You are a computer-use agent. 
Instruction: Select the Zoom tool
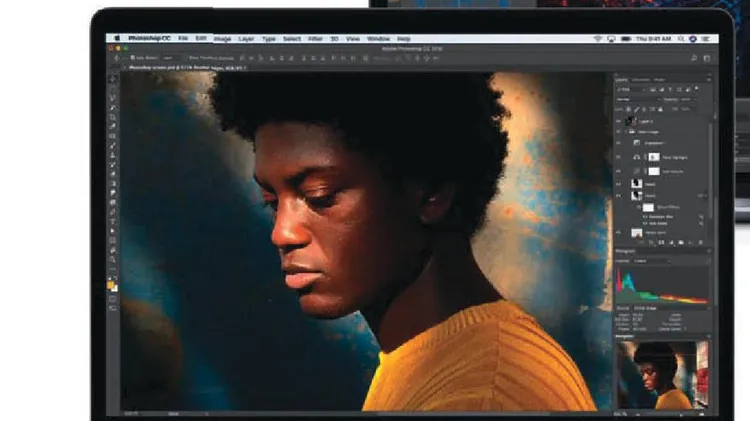(113, 259)
